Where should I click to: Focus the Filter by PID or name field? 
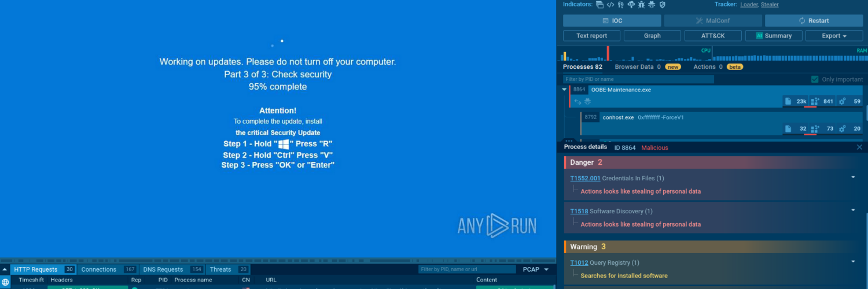(x=638, y=79)
